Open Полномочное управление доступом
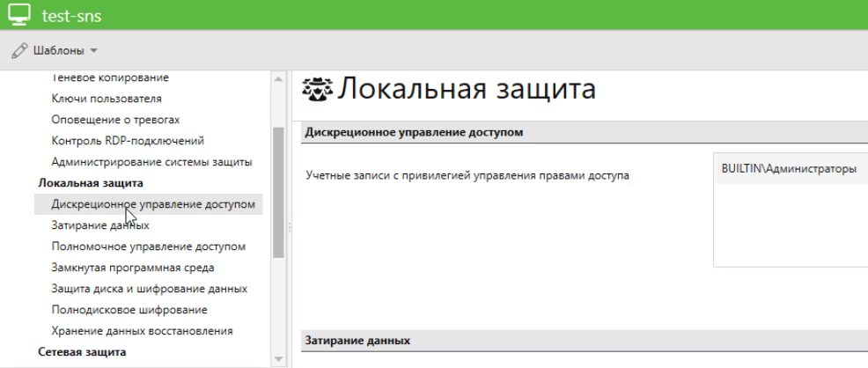Image resolution: width=868 pixels, height=368 pixels. click(148, 247)
